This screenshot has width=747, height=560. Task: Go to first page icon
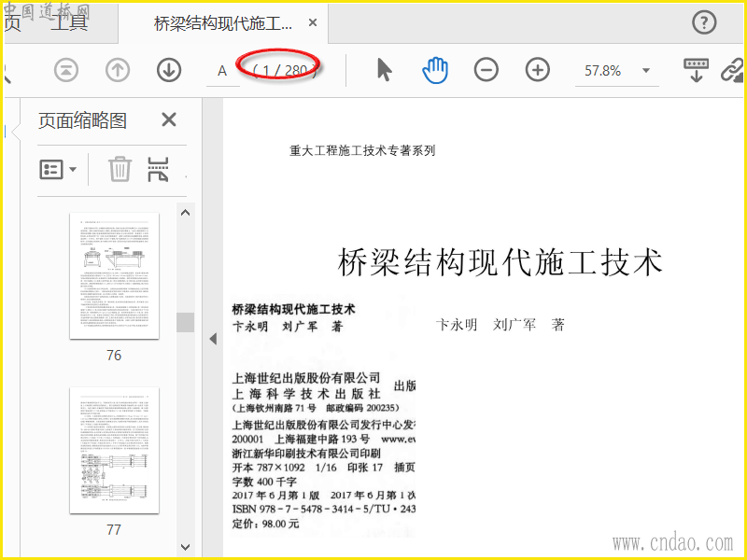tap(66, 71)
